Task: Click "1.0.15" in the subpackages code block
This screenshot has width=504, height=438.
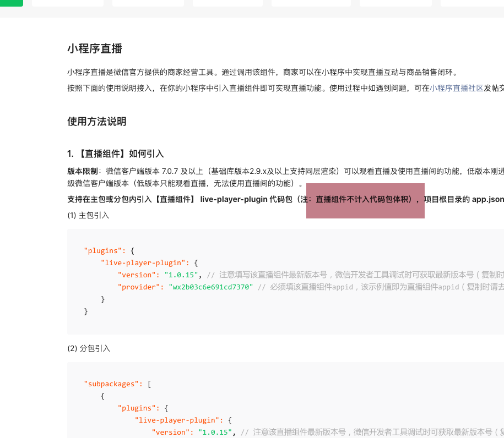Action: pos(215,432)
